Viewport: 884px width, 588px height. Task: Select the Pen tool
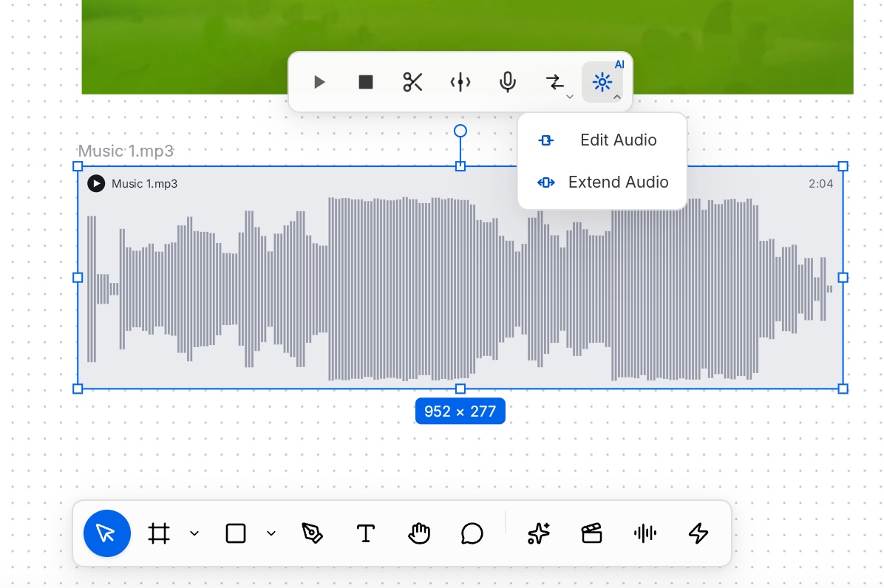pyautogui.click(x=312, y=533)
